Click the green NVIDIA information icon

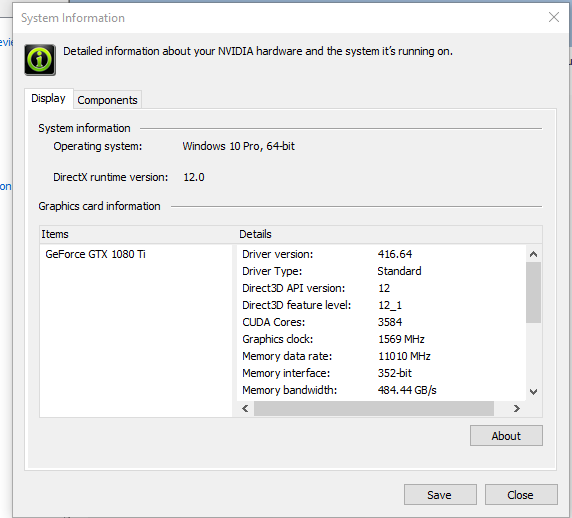coord(40,60)
